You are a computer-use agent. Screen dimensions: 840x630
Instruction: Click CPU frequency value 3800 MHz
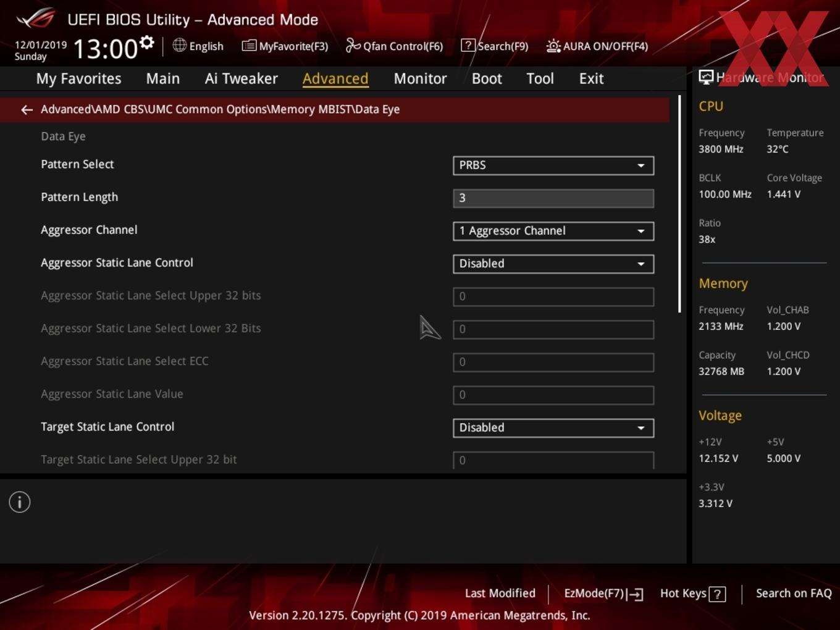tap(721, 149)
